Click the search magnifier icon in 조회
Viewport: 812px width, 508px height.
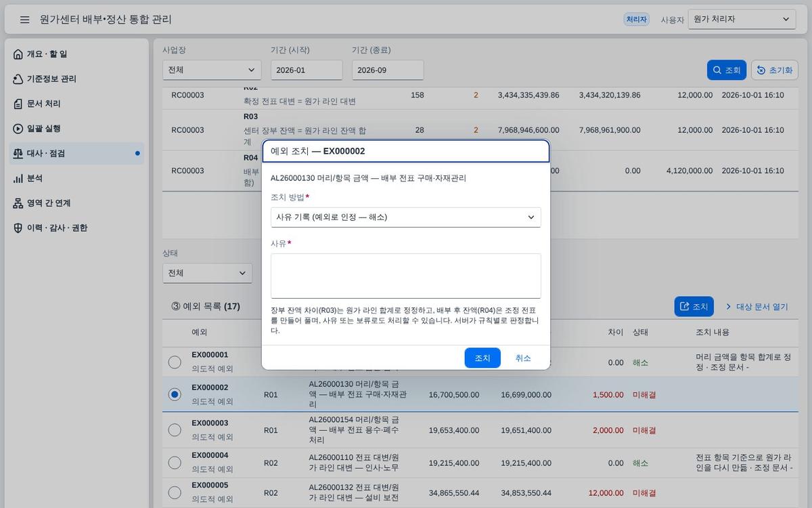click(717, 70)
